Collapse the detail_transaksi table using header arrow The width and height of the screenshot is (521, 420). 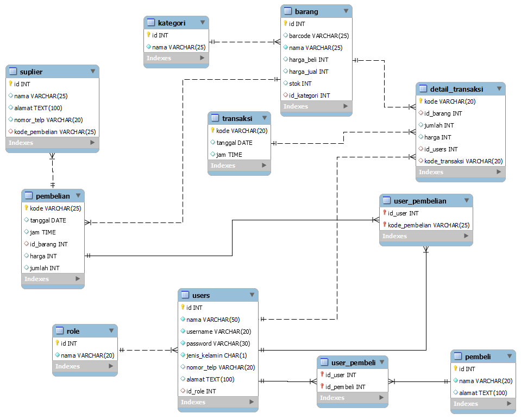point(497,88)
